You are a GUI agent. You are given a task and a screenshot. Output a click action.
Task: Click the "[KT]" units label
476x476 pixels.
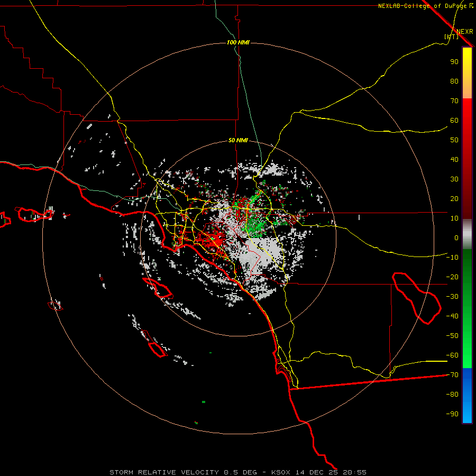(x=452, y=36)
